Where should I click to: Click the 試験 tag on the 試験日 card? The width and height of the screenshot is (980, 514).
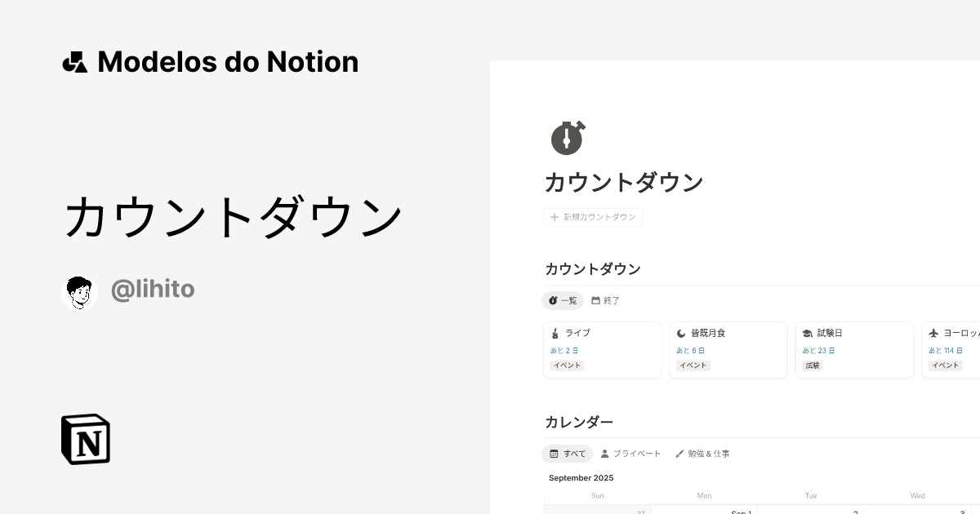click(x=813, y=366)
